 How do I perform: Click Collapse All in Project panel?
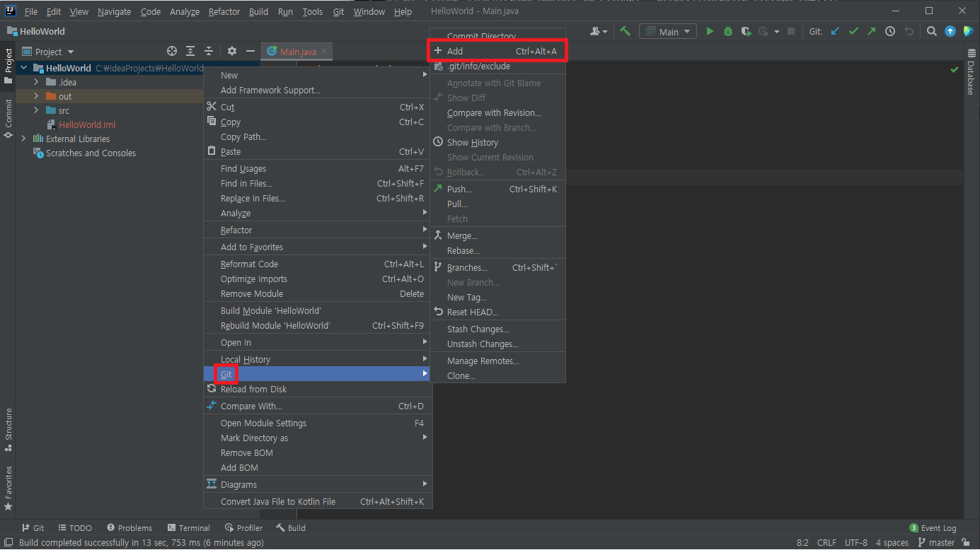(209, 51)
